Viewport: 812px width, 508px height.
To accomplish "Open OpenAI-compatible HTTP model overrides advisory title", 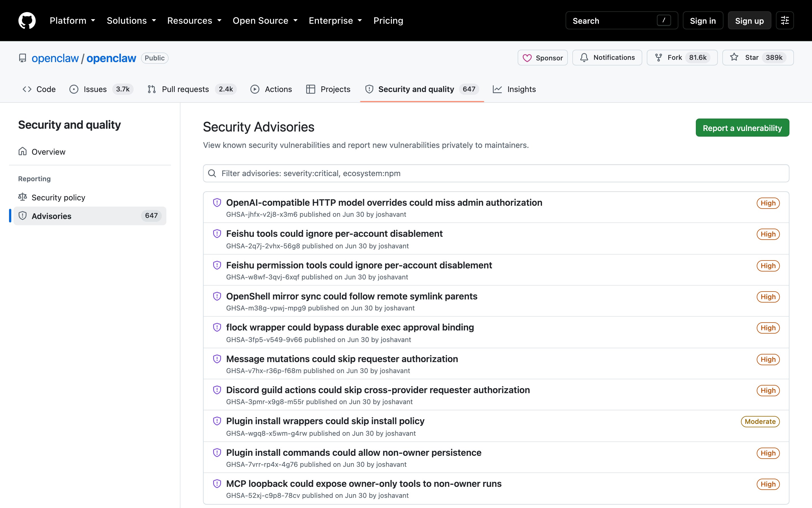I will click(384, 203).
